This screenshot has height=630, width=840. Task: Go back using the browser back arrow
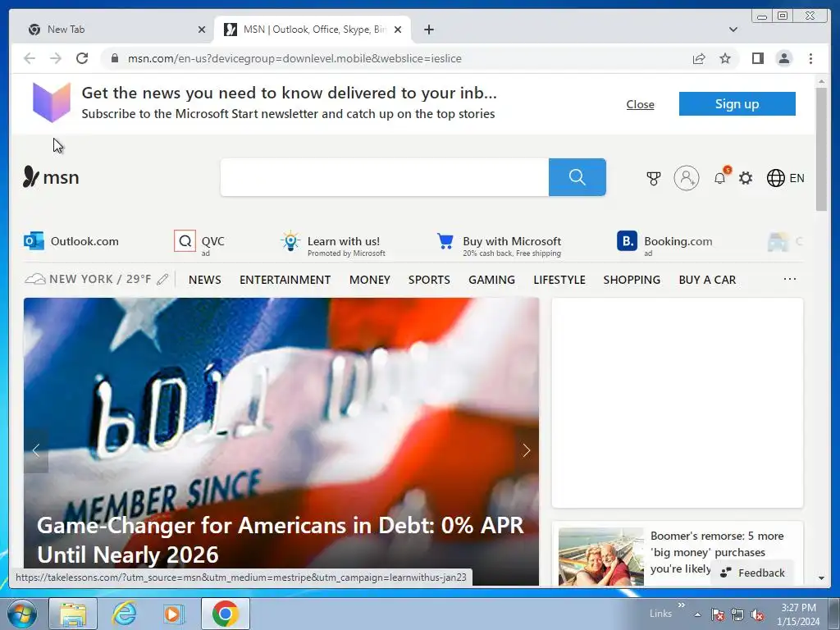[x=30, y=58]
